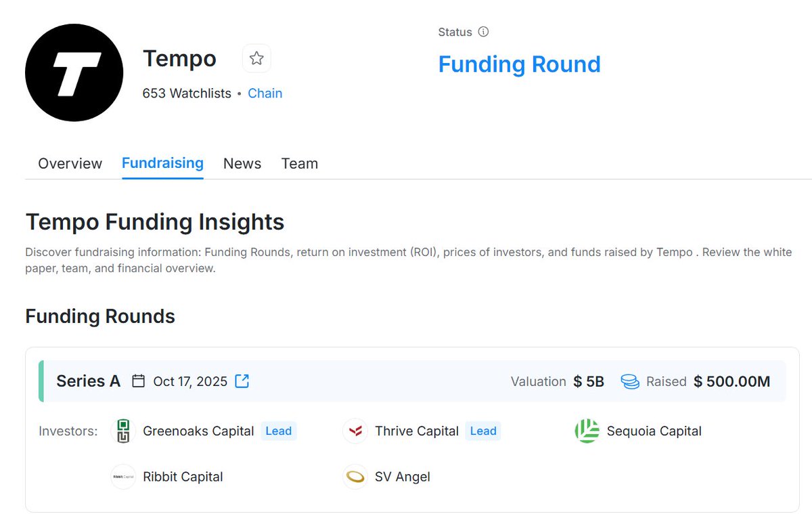Screen dimensions: 812x514
Task: Switch to the Overview tab
Action: click(70, 164)
